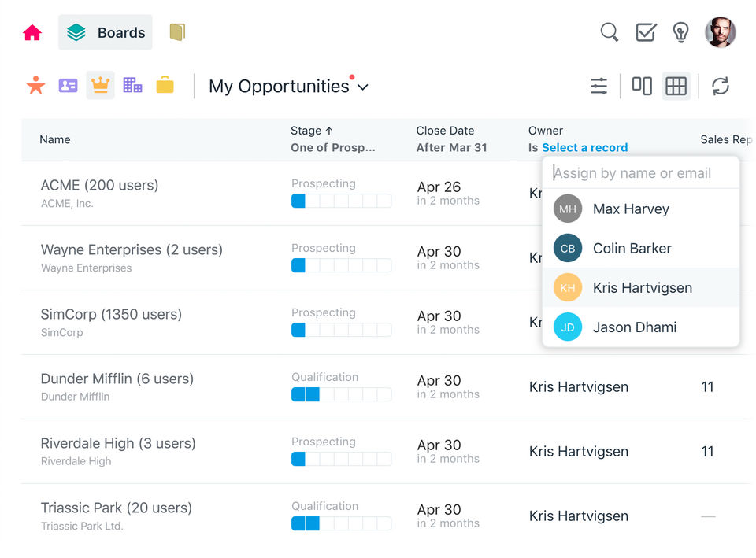Switch to grid table view
This screenshot has height=558, width=756.
click(x=676, y=87)
